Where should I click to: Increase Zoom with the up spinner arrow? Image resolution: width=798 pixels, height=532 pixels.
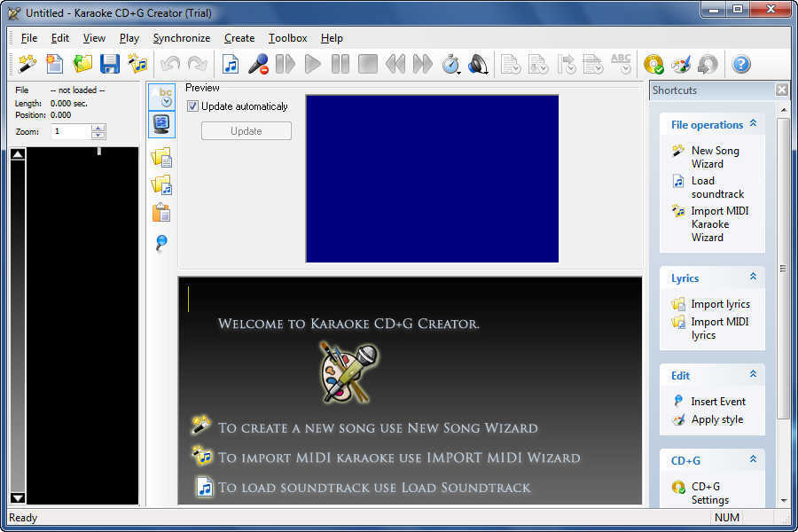pyautogui.click(x=98, y=128)
